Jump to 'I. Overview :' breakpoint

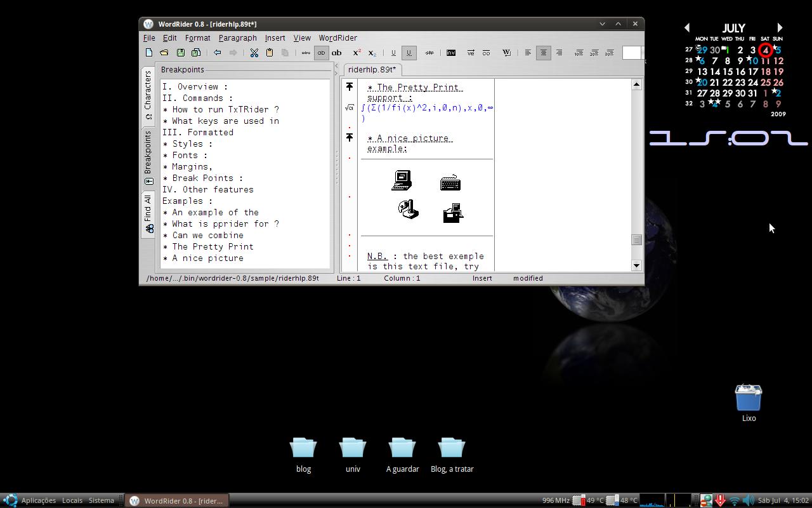coord(195,86)
